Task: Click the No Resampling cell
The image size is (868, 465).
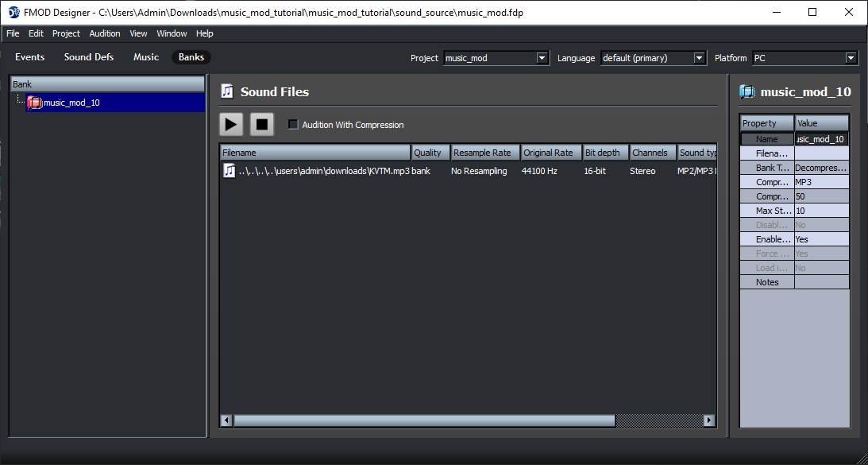Action: 479,171
